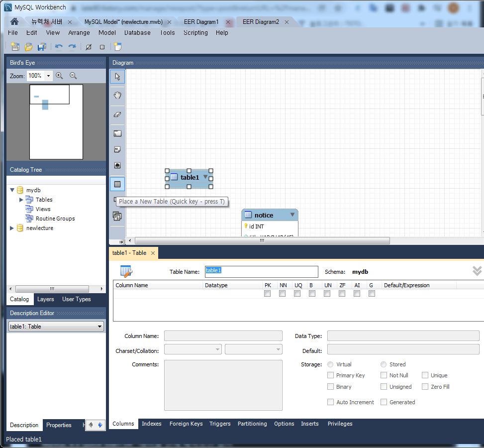This screenshot has width=484, height=448.
Task: Select the Stored storage radio button
Action: tap(384, 364)
